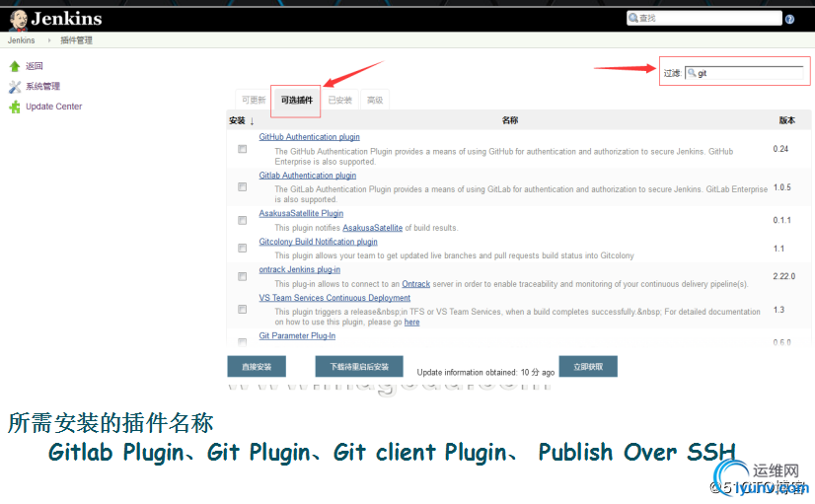Open the VS Team Services Continuous Deployment link
This screenshot has height=504, width=815.
334,298
